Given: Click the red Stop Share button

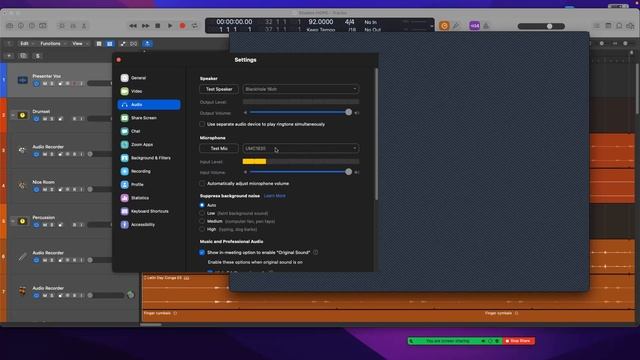Looking at the screenshot, I should [x=518, y=341].
